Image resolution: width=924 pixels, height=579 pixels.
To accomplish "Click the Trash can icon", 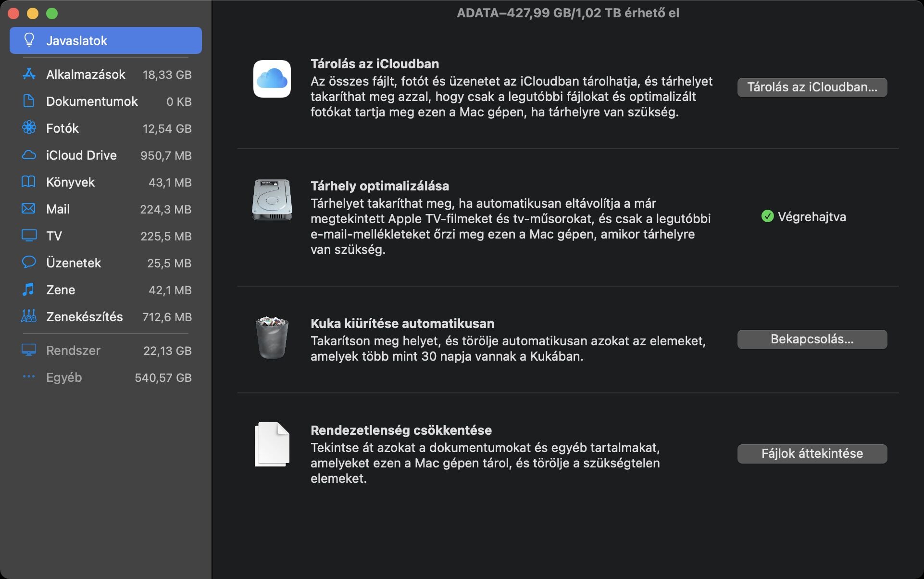I will point(272,338).
